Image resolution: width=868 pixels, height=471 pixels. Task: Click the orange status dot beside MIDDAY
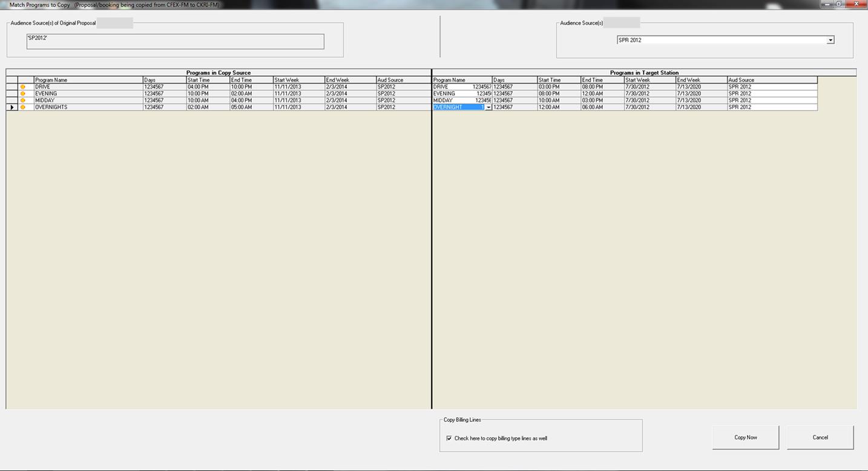coord(23,100)
